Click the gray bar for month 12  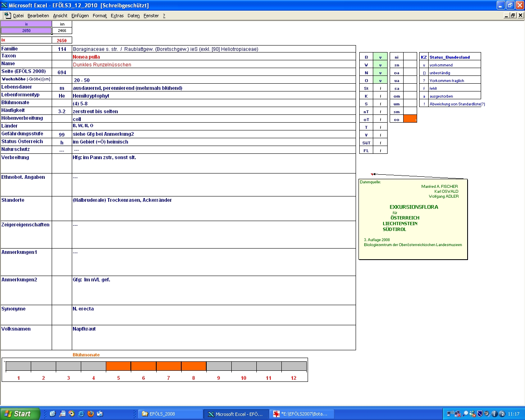[294, 366]
